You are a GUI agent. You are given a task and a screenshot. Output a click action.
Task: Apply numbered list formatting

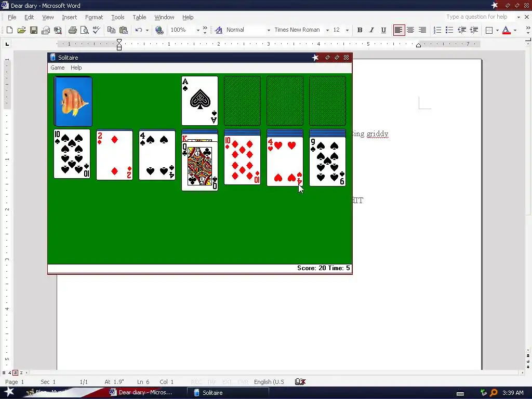pyautogui.click(x=437, y=30)
